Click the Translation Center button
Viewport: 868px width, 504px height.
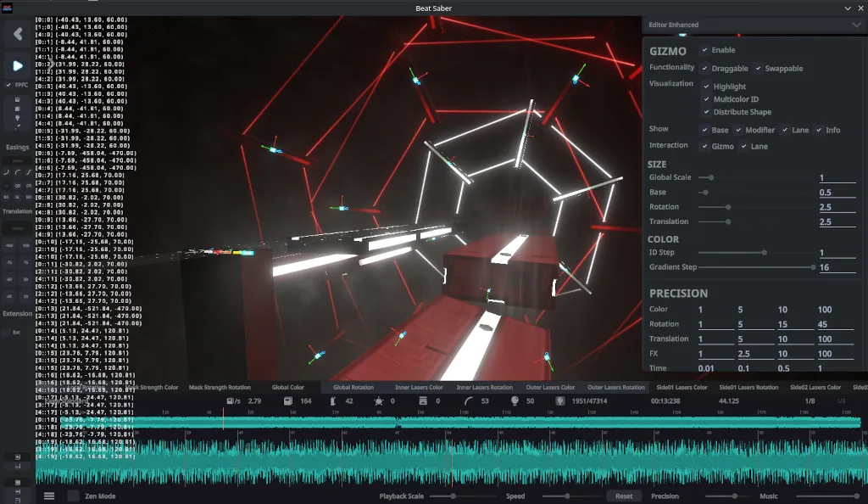click(x=17, y=228)
